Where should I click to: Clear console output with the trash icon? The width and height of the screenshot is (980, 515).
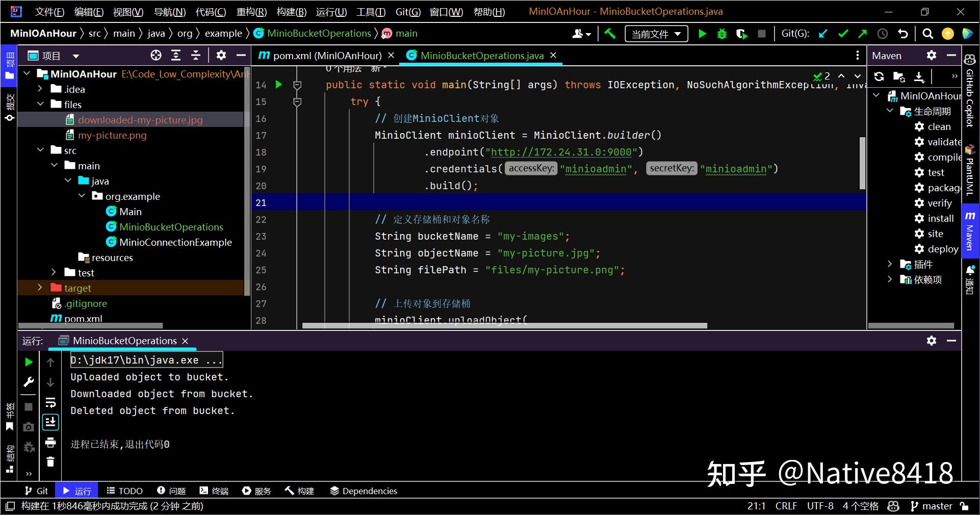[x=50, y=462]
